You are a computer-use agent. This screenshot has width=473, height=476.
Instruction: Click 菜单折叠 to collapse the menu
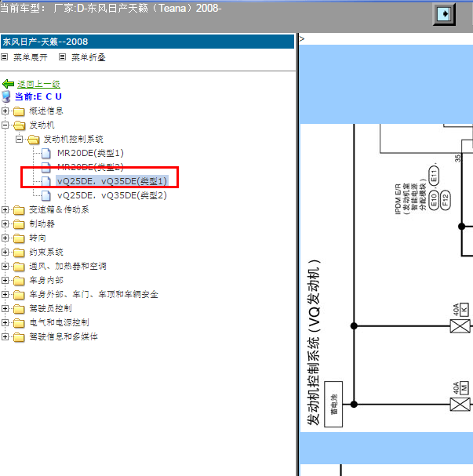(x=89, y=57)
